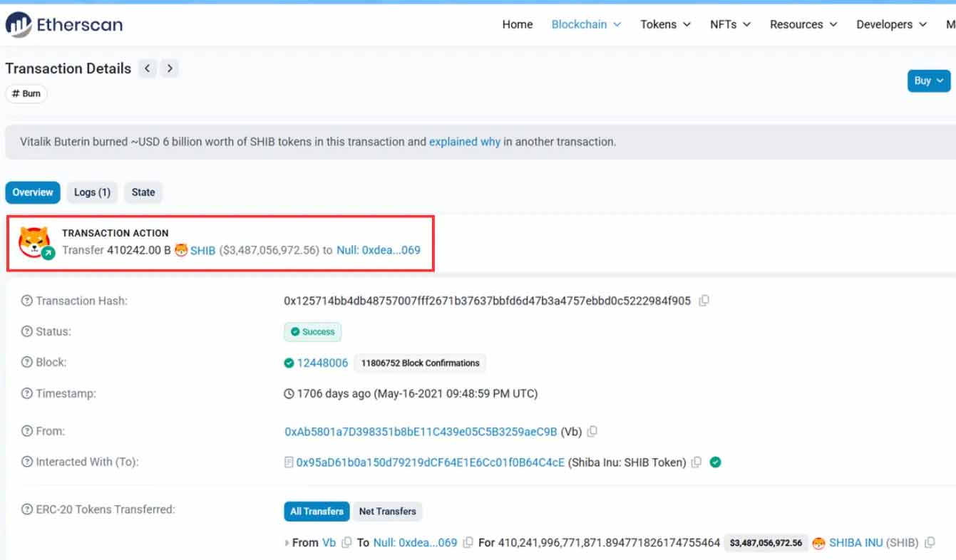Open the Null: 0xdea...069 link in transfers row
Screen dimensions: 956x560
[x=416, y=543]
